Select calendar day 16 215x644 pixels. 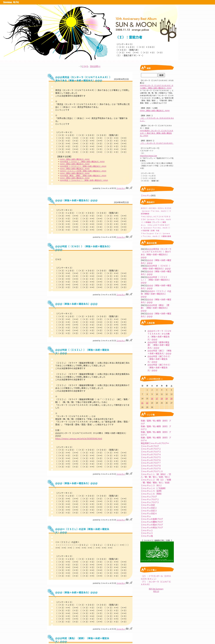click(x=152, y=399)
